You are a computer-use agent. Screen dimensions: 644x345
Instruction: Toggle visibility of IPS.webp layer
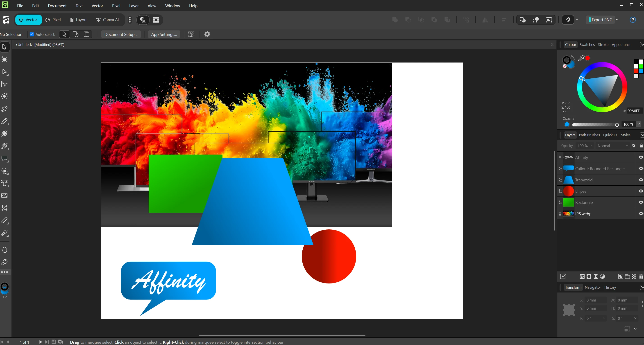point(640,214)
